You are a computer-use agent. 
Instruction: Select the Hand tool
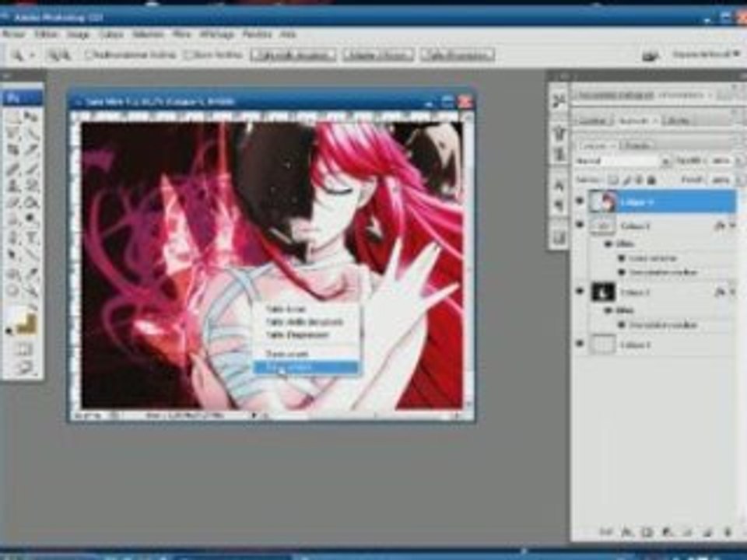(13, 289)
